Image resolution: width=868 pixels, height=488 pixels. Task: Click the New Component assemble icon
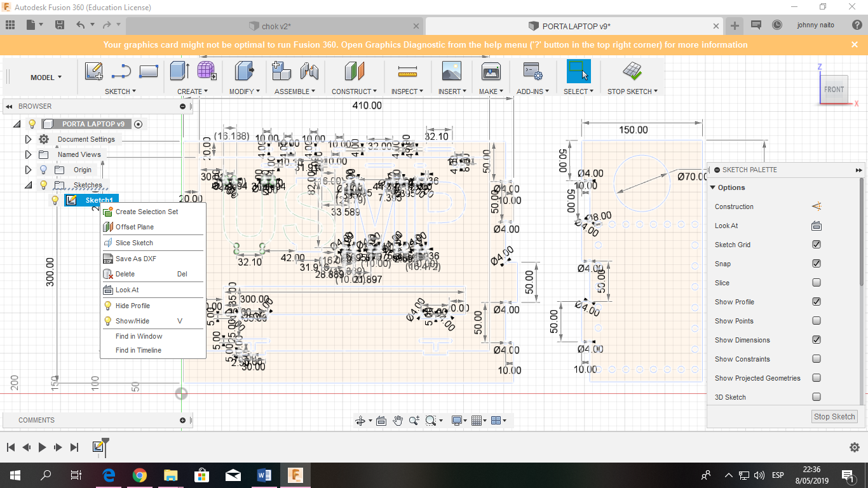tap(281, 71)
